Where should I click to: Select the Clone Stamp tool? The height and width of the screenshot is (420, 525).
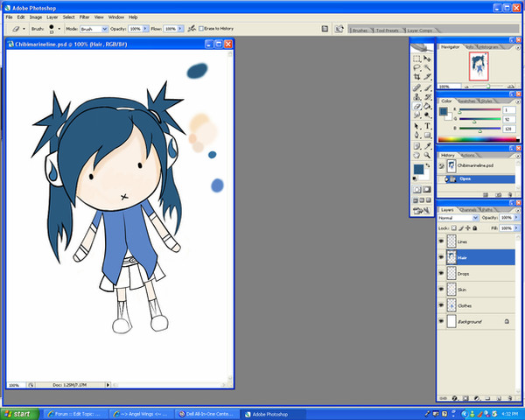point(416,97)
